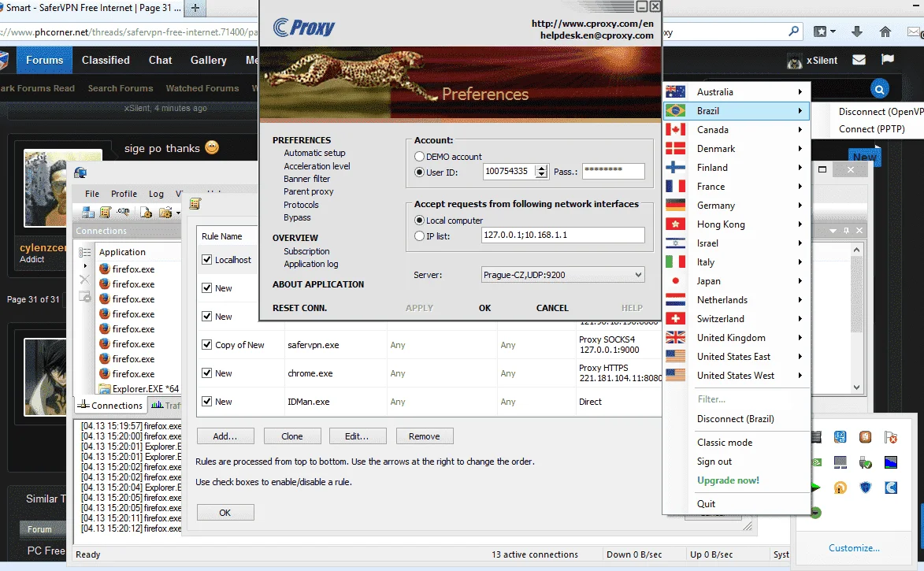Click the Action Center flag tray icon
The height and width of the screenshot is (571, 924).
(x=890, y=437)
